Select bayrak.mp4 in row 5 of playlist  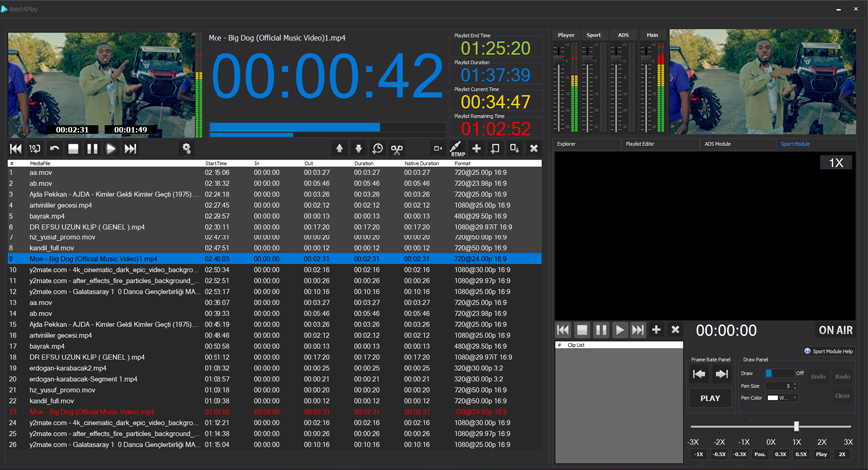47,216
